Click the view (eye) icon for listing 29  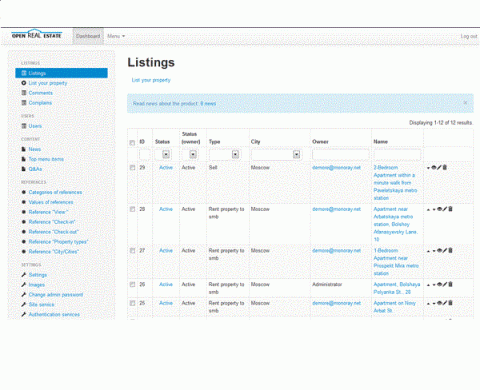click(x=434, y=168)
